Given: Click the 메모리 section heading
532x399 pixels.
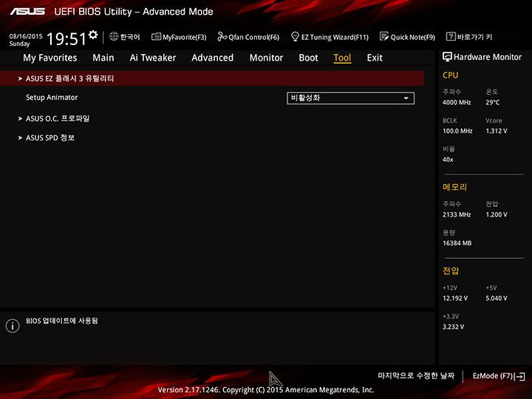Looking at the screenshot, I should [x=454, y=187].
